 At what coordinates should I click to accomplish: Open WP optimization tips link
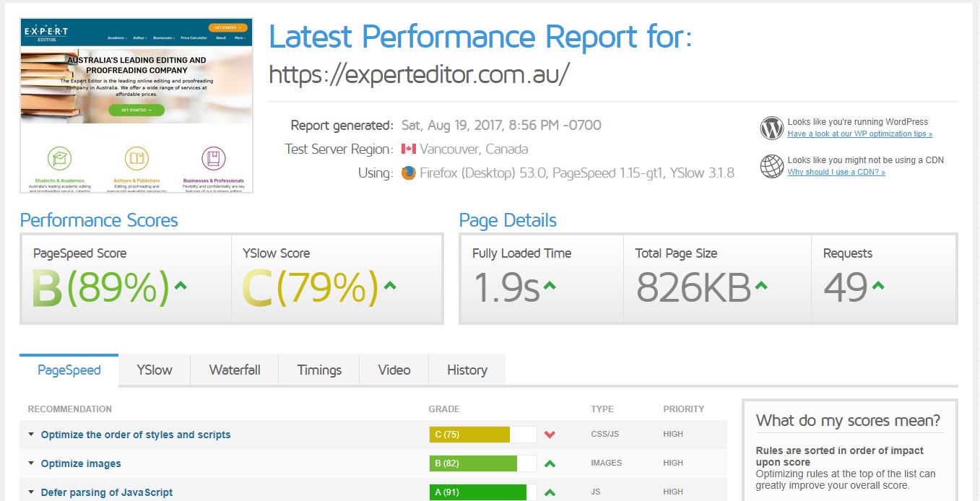point(859,134)
